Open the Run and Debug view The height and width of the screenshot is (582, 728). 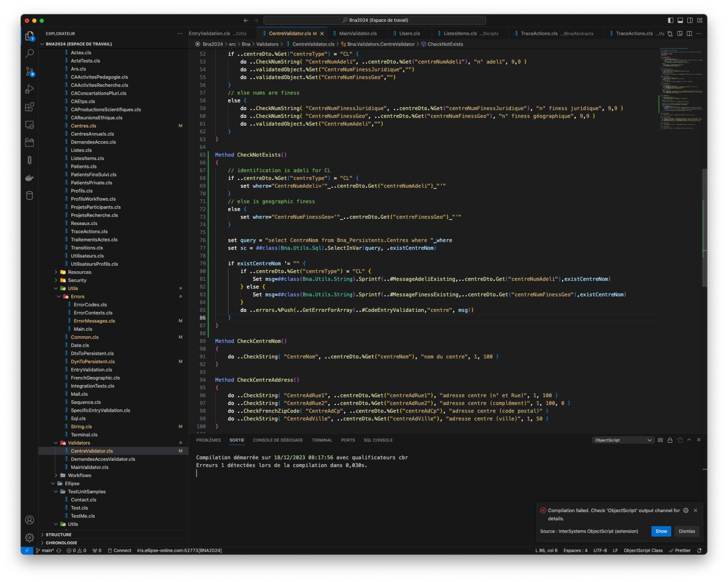pyautogui.click(x=30, y=89)
